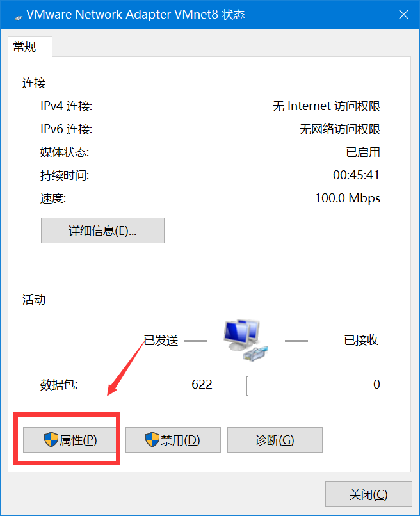This screenshot has width=420, height=516.
Task: Click the two-computers network activity icon
Action: (x=246, y=341)
